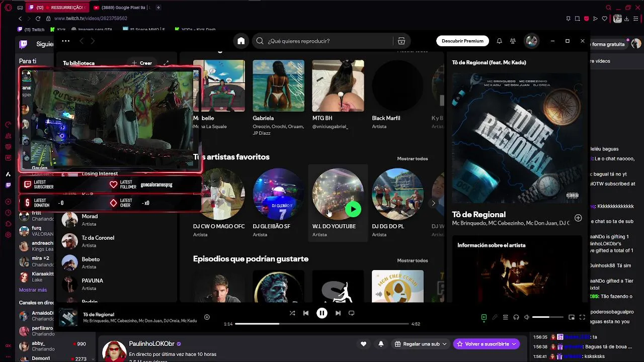Go to Spotify Home
This screenshot has width=644, height=362.
(241, 41)
